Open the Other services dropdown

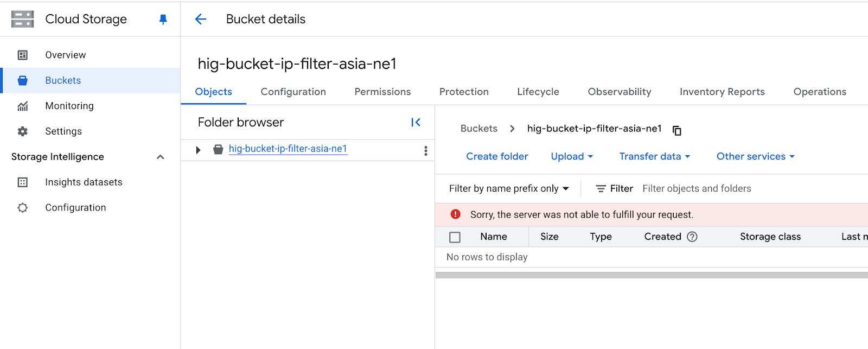pyautogui.click(x=755, y=156)
